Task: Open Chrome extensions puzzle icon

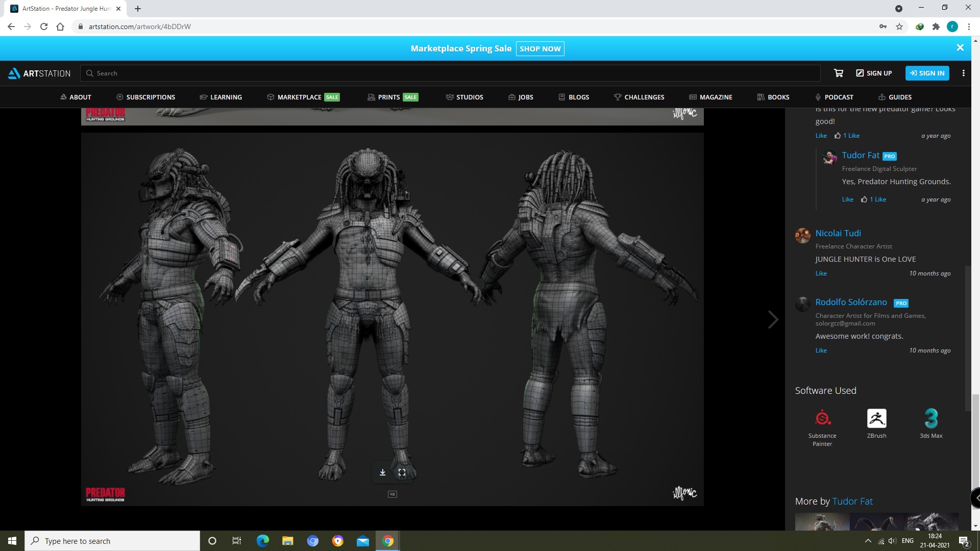Action: click(x=936, y=27)
